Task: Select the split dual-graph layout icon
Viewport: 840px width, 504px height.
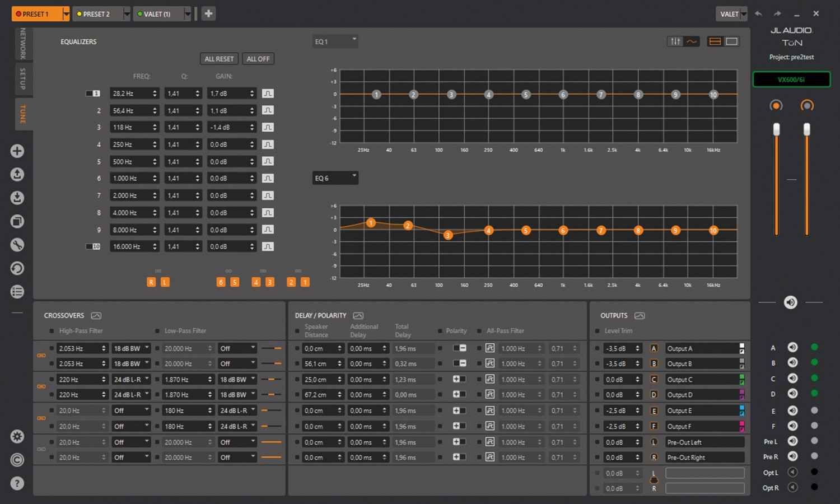Action: point(715,41)
